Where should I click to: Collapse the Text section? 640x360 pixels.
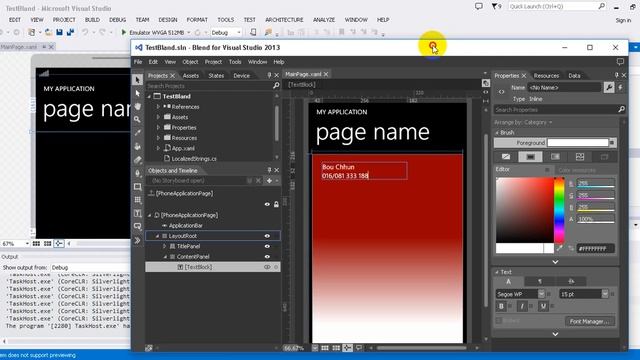(x=497, y=272)
